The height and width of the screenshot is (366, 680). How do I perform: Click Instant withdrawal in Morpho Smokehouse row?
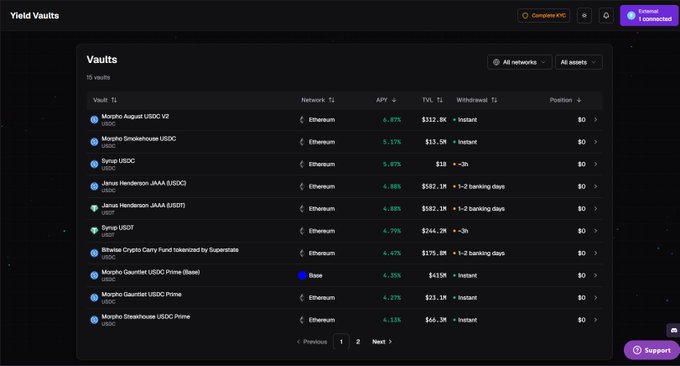[x=467, y=142]
